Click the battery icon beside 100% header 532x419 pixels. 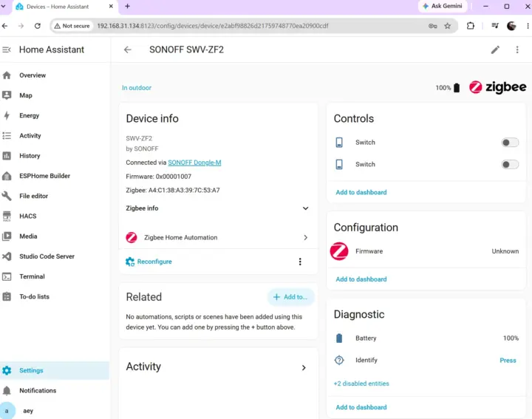tap(457, 88)
